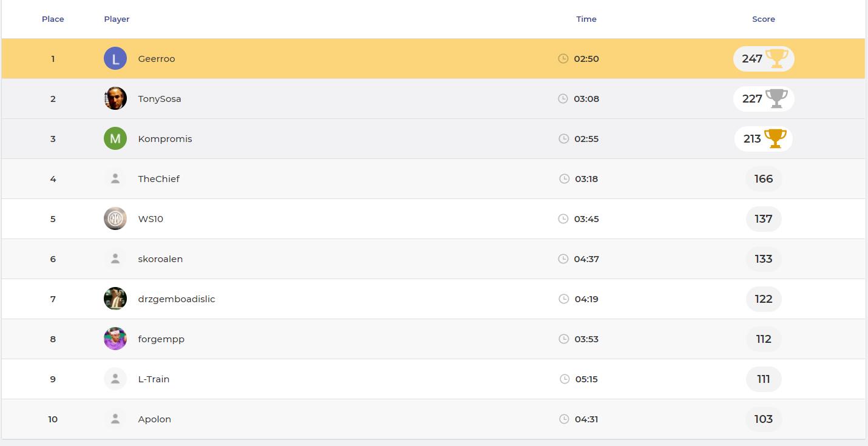The height and width of the screenshot is (446, 868).
Task: Open TonySosa's profile photo
Action: pos(115,98)
